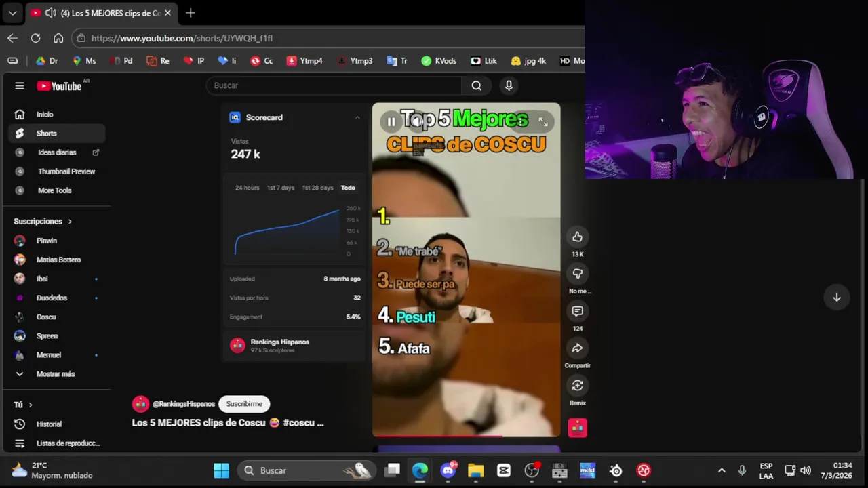Click the search magnifier button
The image size is (868, 488).
[x=477, y=85]
